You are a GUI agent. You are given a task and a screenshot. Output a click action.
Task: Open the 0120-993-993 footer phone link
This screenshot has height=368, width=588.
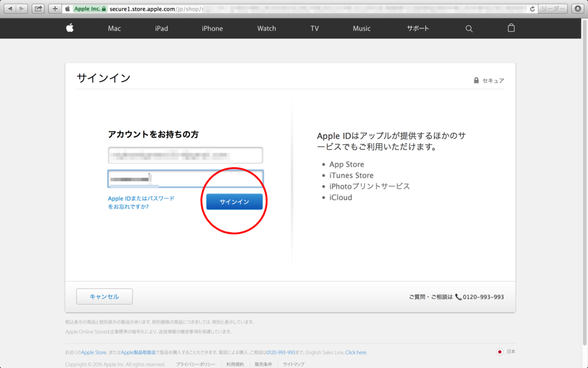[x=281, y=352]
